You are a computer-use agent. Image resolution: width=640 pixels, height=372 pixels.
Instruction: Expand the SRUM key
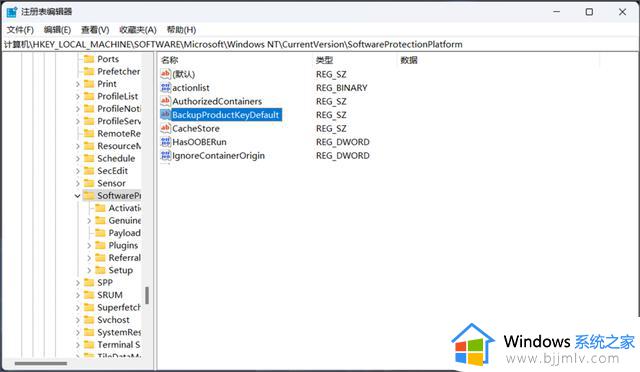pos(78,295)
